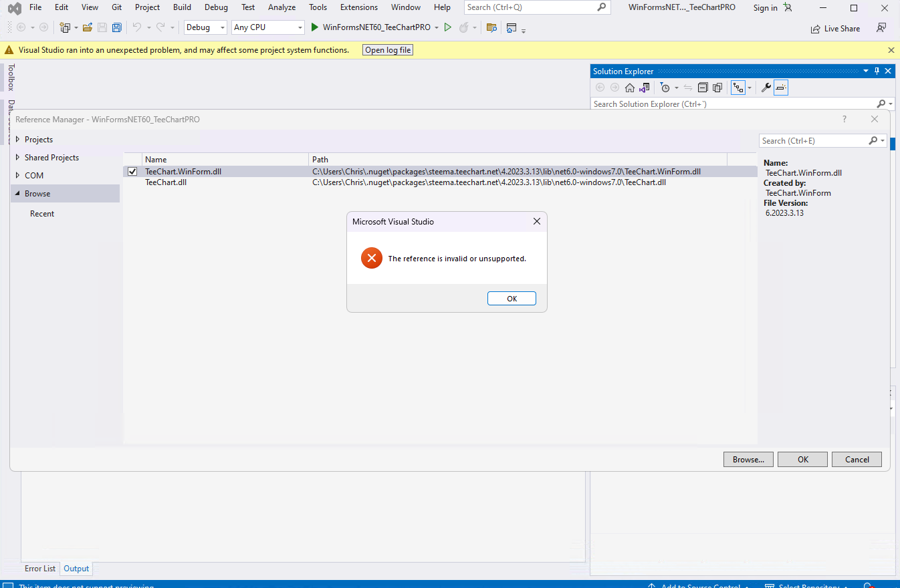Click the magnifier icon in the Reference Manager search

873,140
